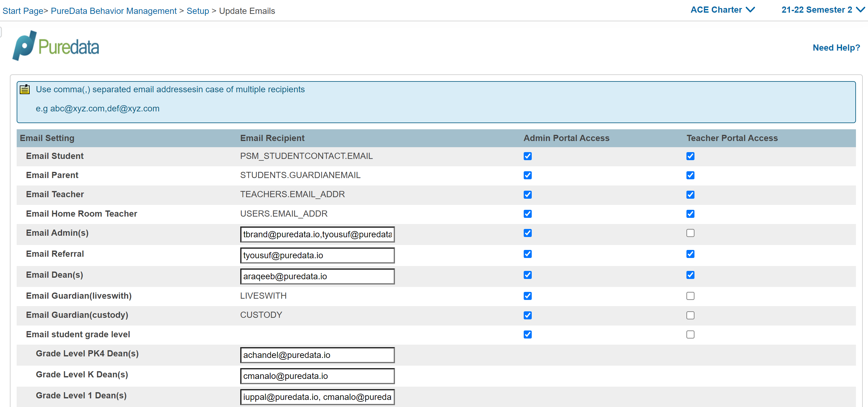
Task: Focus the Email Referral recipient input
Action: pos(317,255)
